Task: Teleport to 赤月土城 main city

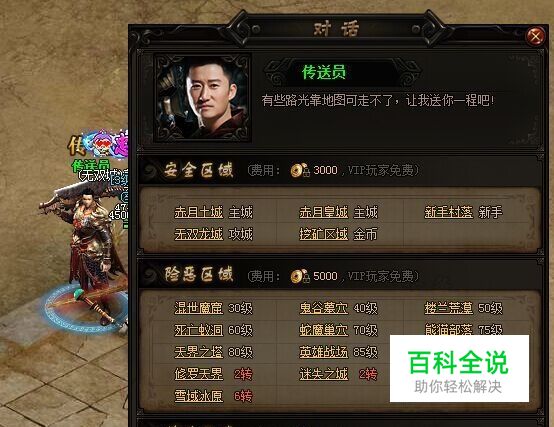Action: (x=199, y=213)
